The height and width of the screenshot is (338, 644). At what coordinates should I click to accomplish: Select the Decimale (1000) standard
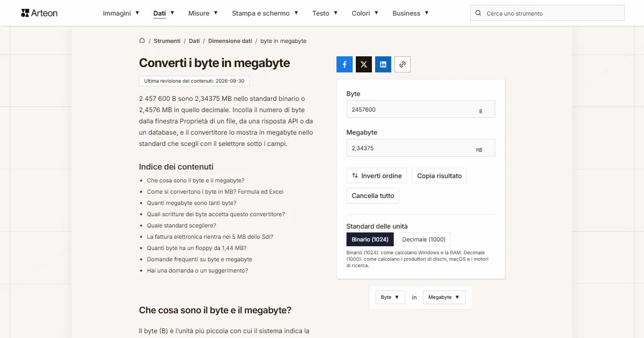point(424,239)
